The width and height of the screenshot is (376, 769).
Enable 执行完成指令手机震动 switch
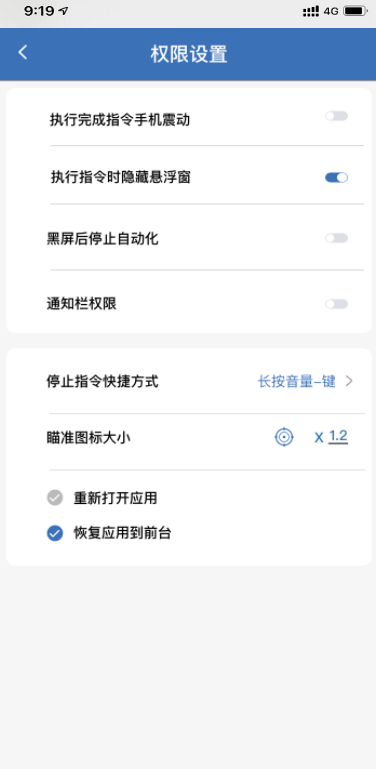click(x=336, y=116)
